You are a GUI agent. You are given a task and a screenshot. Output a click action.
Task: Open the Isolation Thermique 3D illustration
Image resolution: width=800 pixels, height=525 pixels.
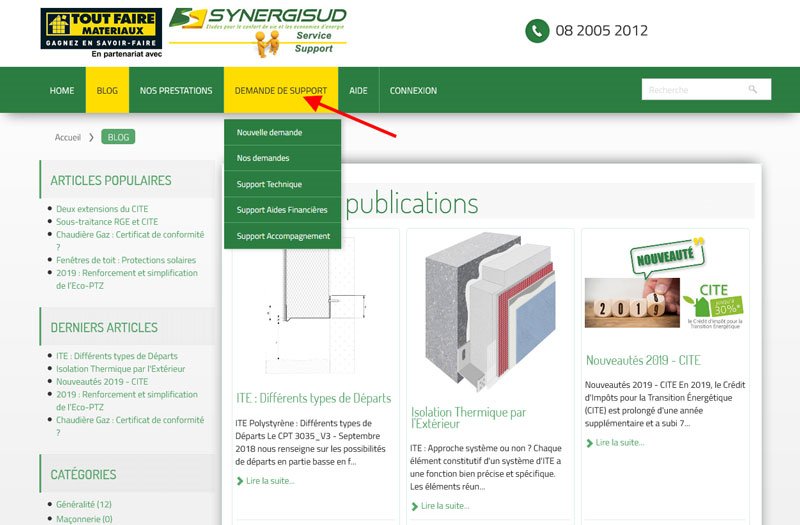(x=489, y=312)
